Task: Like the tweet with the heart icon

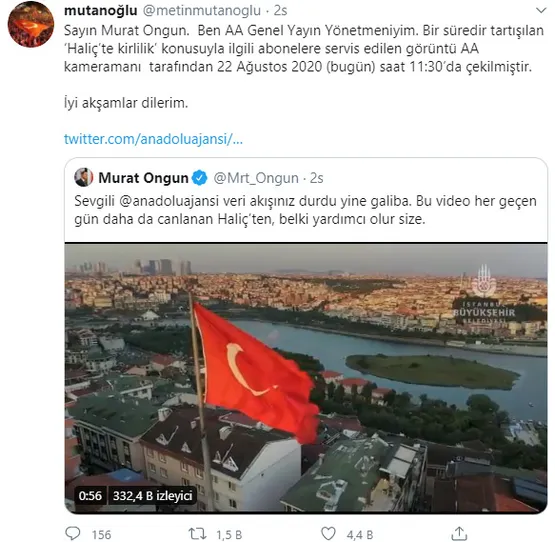Action: pos(328,533)
